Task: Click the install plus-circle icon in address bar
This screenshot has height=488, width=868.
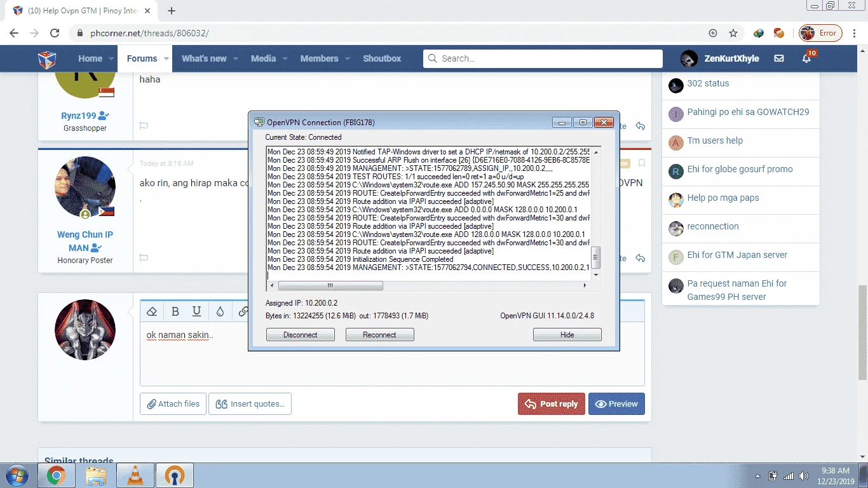Action: click(x=713, y=33)
